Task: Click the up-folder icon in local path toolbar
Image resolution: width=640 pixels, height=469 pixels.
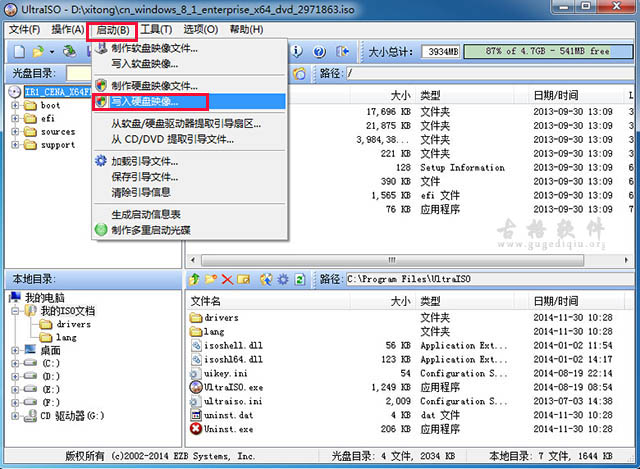Action: 194,279
